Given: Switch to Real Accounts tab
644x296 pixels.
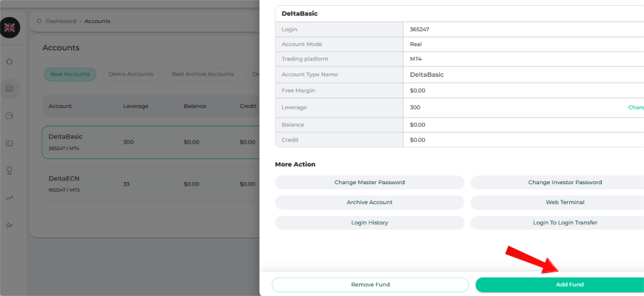Looking at the screenshot, I should 70,74.
